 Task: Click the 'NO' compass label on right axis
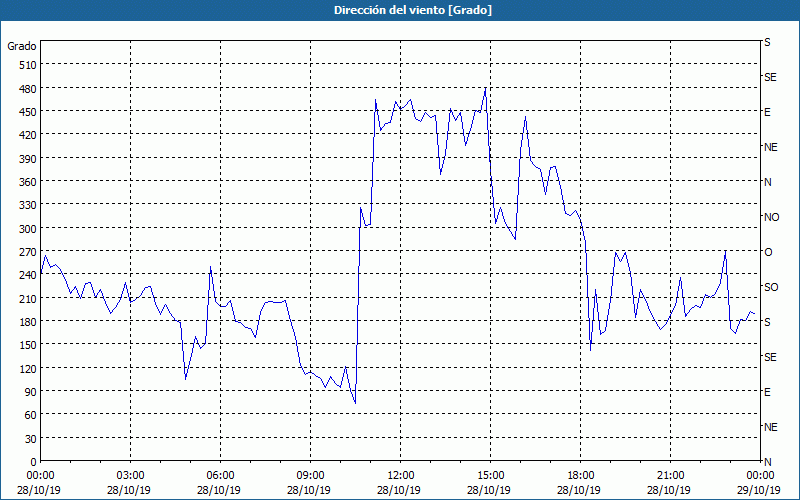coord(771,217)
